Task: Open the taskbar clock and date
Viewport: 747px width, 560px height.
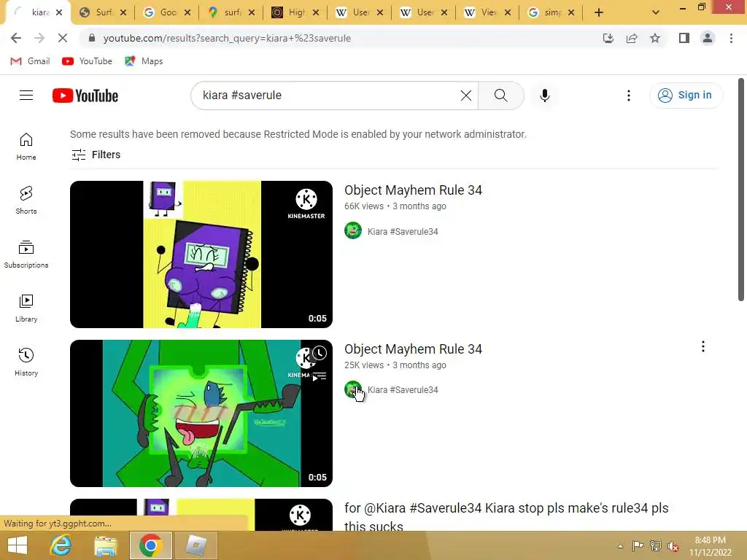Action: [x=710, y=546]
